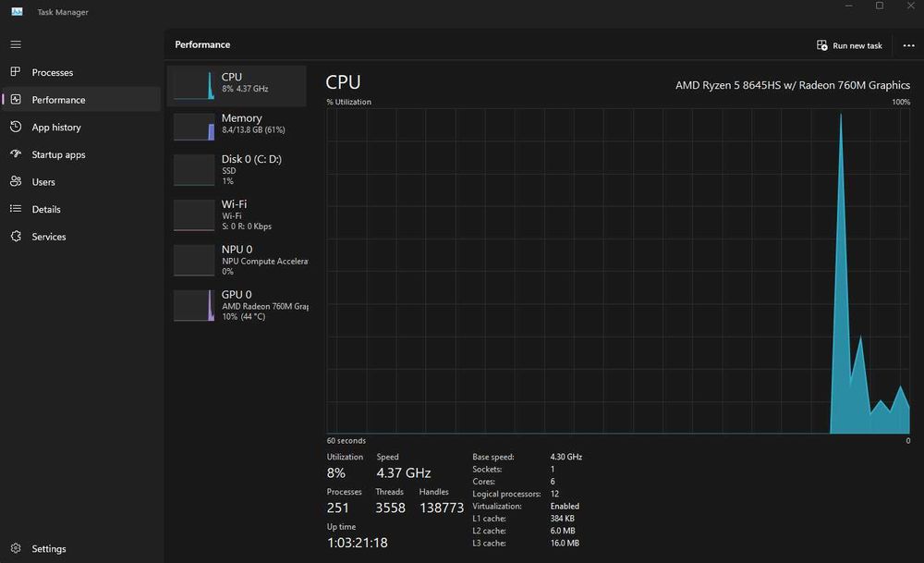Close the Task Manager window
This screenshot has height=563, width=924.
coord(910,6)
